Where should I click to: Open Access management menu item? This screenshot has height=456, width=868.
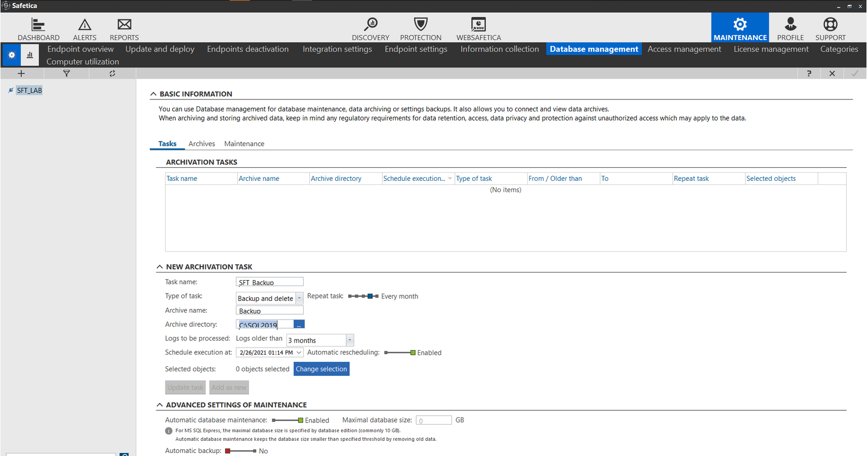pyautogui.click(x=684, y=49)
